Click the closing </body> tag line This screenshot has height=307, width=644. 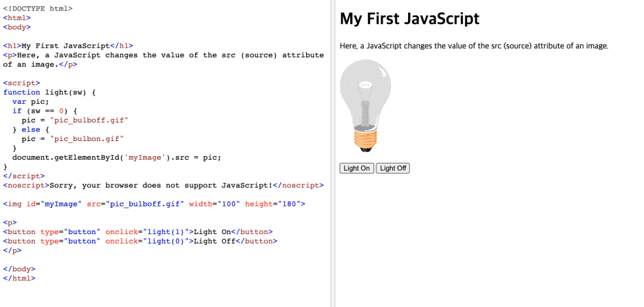click(x=19, y=269)
